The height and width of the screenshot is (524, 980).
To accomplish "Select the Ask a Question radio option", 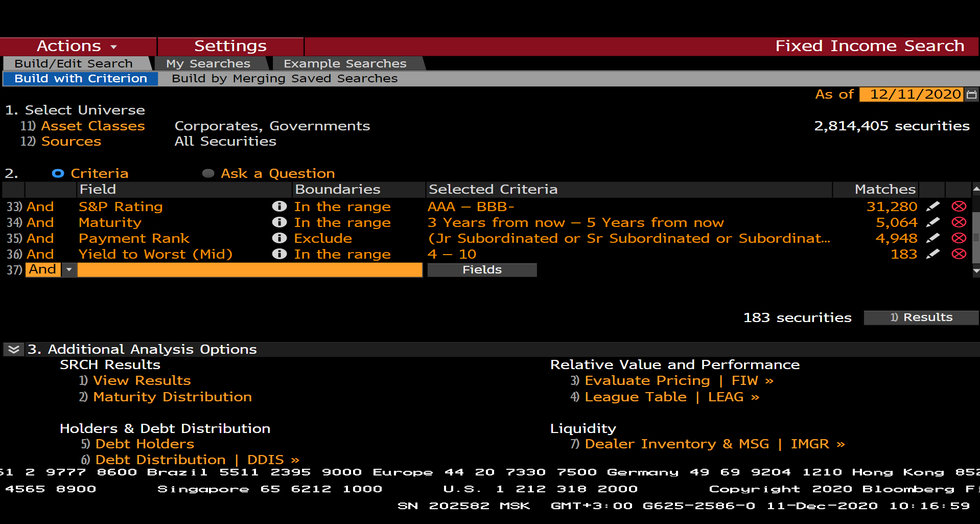I will coord(208,173).
